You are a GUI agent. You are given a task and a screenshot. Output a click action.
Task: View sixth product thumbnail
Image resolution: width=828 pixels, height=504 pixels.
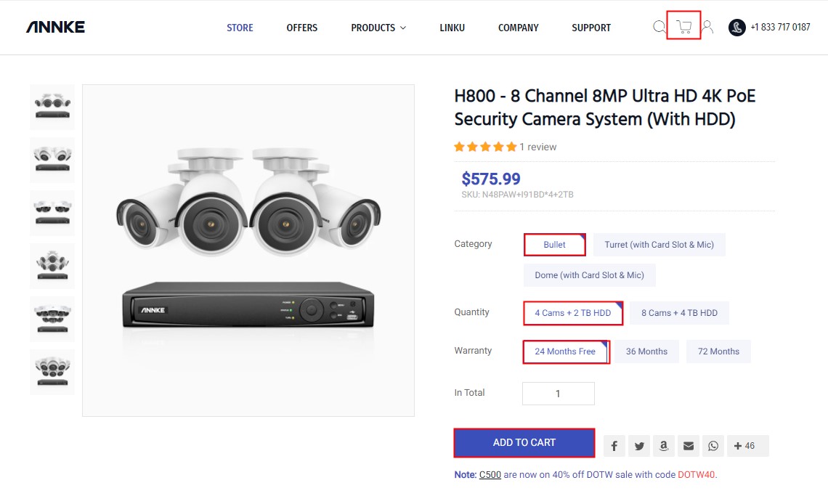52,372
